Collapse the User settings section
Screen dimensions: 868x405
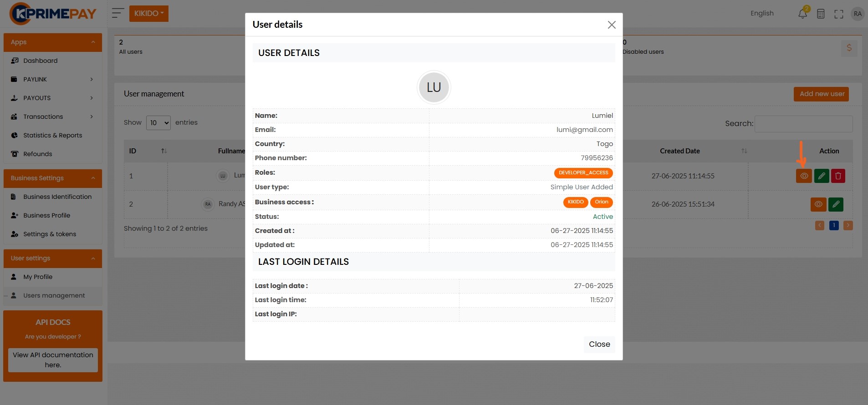click(x=53, y=258)
